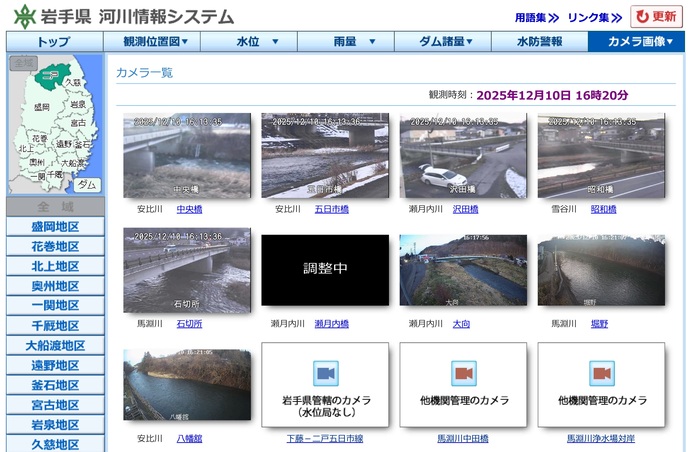Open the 堀野 camera thumbnail

pyautogui.click(x=602, y=270)
